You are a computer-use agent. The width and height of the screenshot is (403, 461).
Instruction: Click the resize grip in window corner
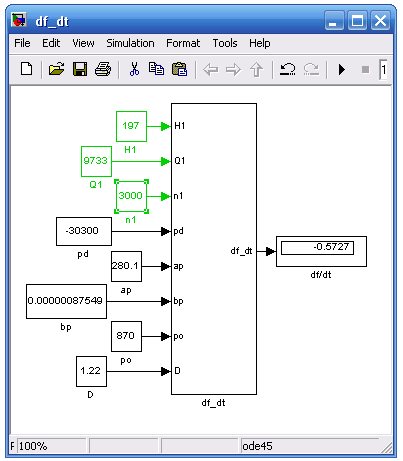pos(387,447)
